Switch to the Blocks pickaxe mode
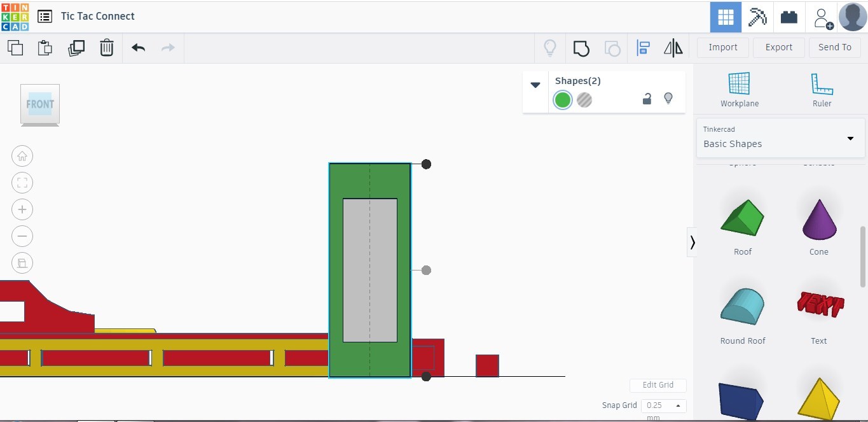The height and width of the screenshot is (422, 868). [757, 17]
